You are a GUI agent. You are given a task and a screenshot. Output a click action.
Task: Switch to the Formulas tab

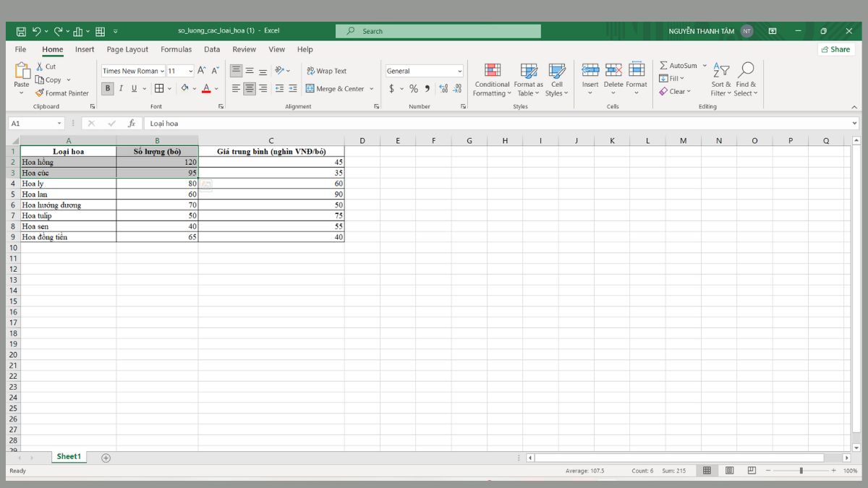(x=176, y=49)
